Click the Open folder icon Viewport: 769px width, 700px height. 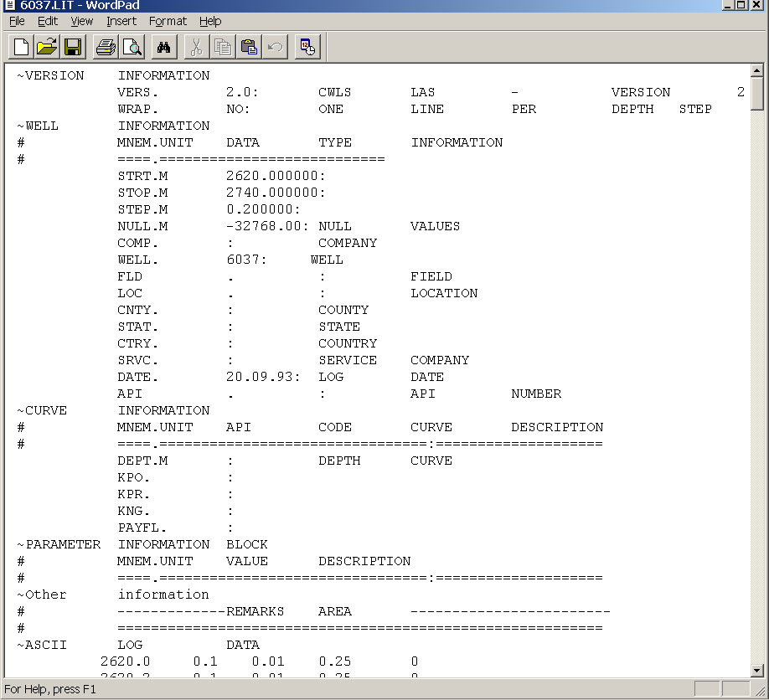pyautogui.click(x=47, y=48)
